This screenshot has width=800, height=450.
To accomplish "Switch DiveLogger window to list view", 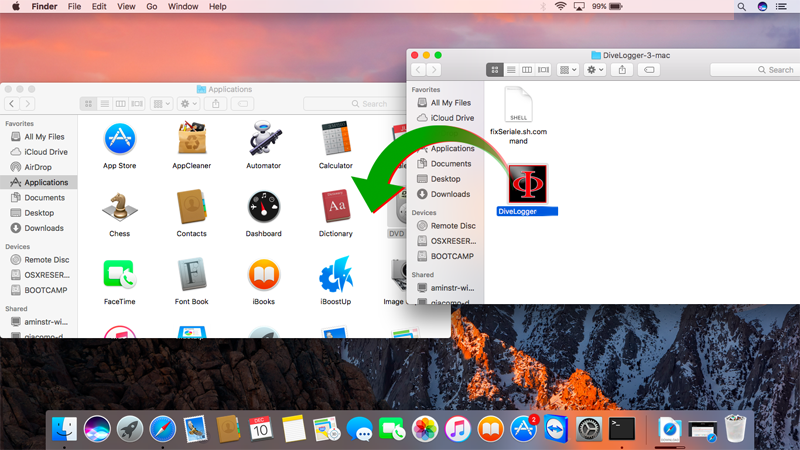I will (511, 70).
